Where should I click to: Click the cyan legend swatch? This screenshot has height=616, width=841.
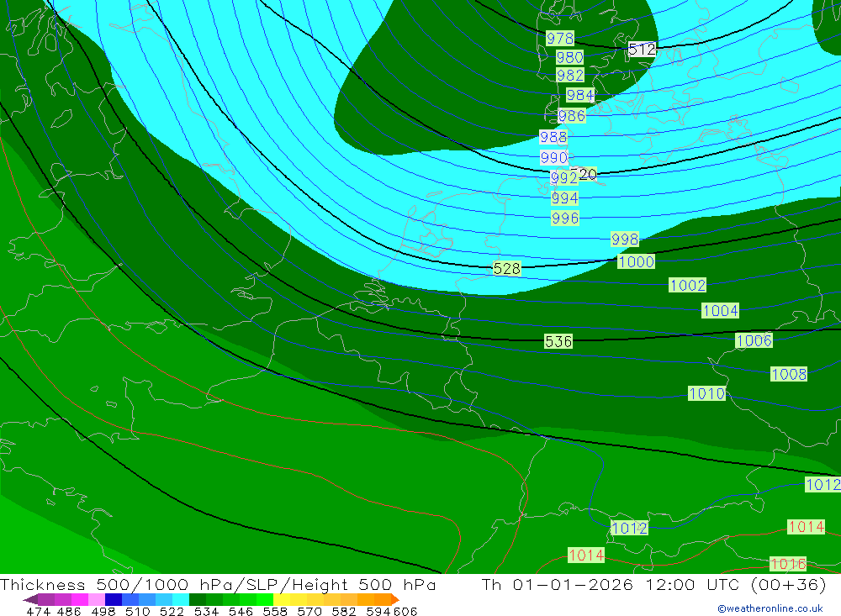pyautogui.click(x=181, y=599)
